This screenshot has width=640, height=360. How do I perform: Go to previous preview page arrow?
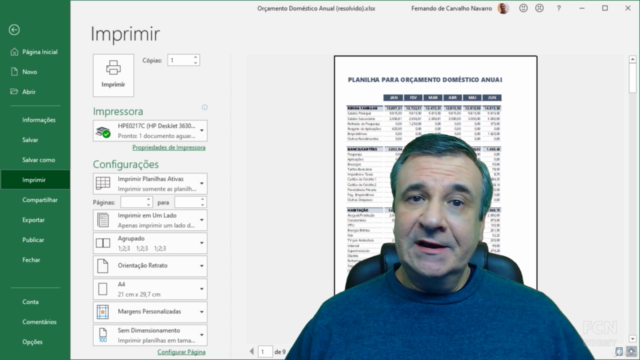[252, 351]
